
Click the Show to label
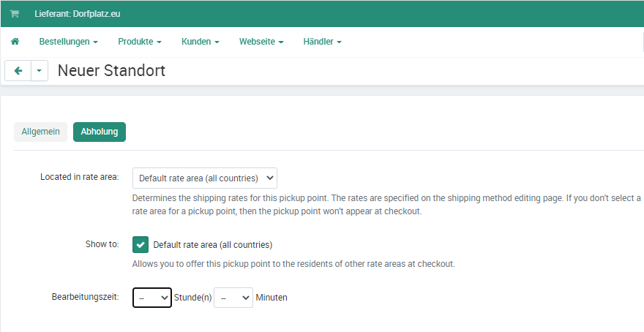pos(102,244)
